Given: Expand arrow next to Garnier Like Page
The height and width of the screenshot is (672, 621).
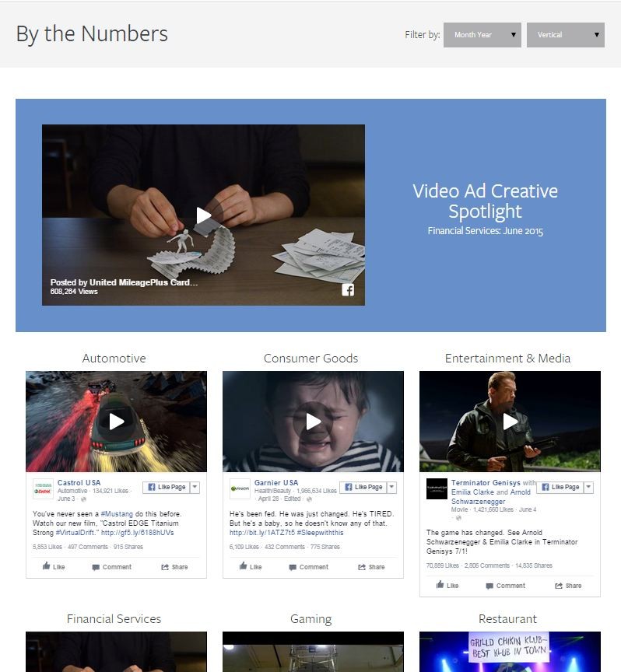Looking at the screenshot, I should (x=391, y=487).
